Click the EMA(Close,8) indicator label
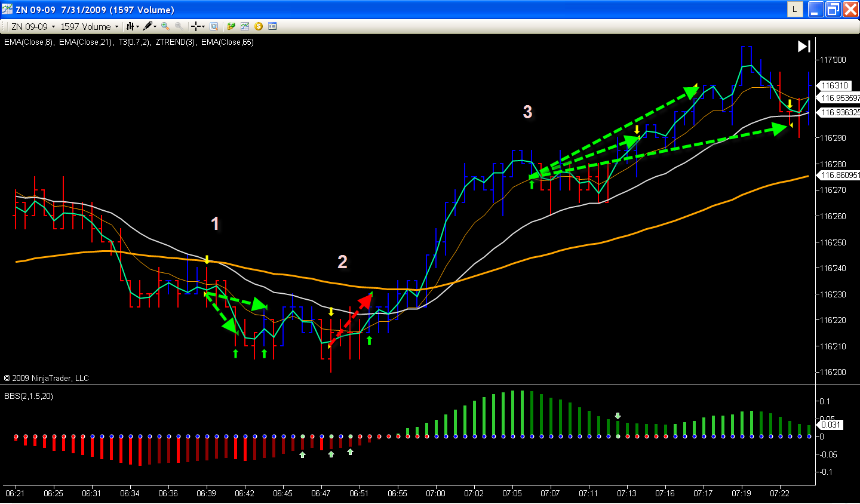 point(29,42)
